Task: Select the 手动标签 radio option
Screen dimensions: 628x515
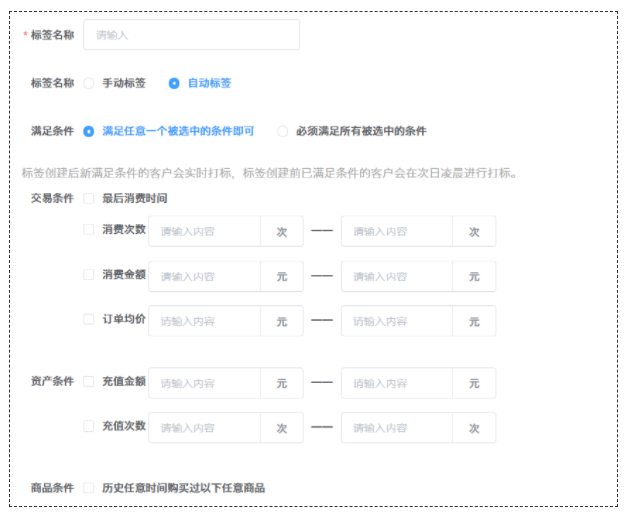Action: (x=89, y=84)
